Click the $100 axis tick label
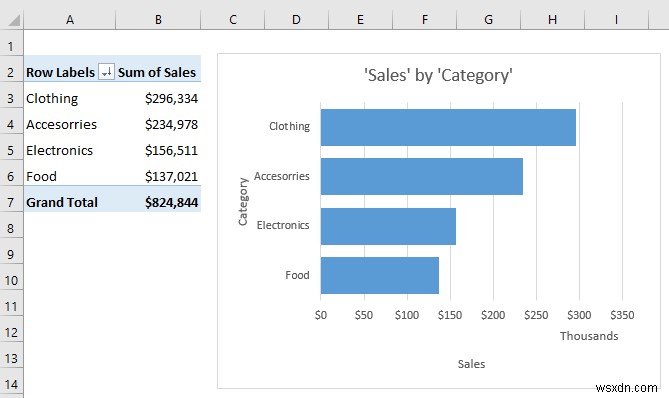The width and height of the screenshot is (669, 398). pyautogui.click(x=407, y=315)
